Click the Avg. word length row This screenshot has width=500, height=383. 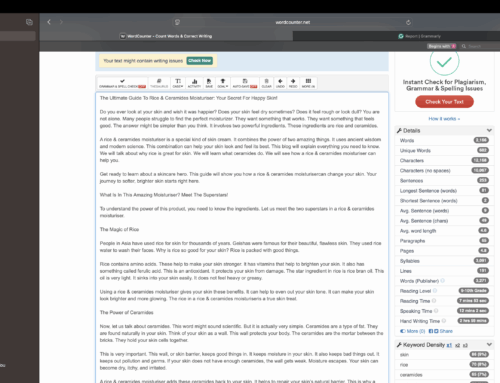coord(444,230)
